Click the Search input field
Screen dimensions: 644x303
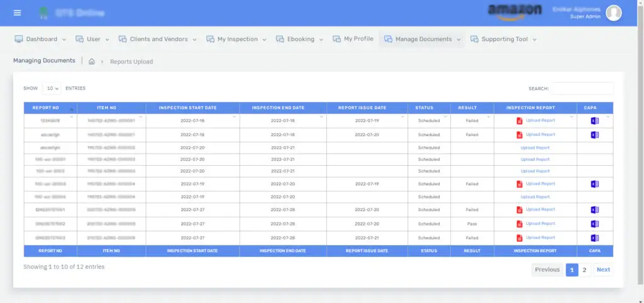point(582,89)
